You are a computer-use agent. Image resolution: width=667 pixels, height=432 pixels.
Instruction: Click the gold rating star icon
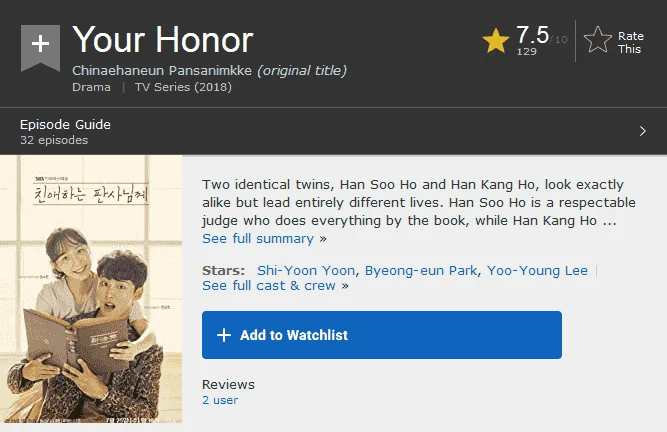point(496,41)
